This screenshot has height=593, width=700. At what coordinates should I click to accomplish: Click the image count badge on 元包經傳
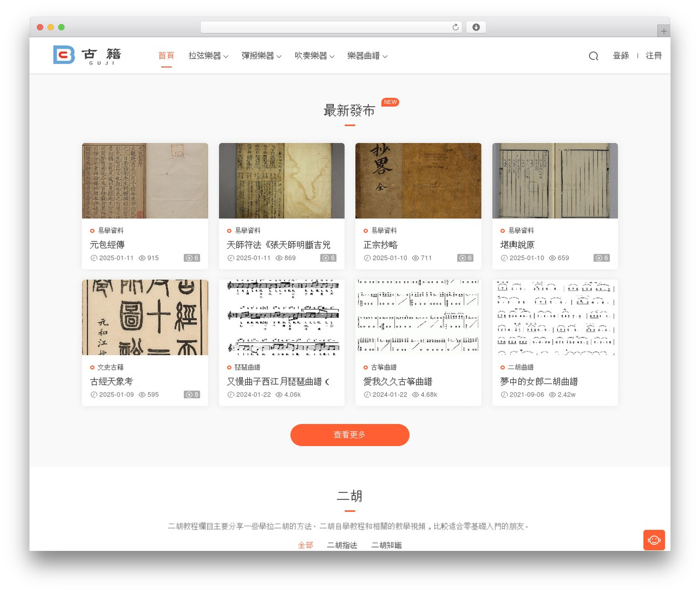click(192, 258)
